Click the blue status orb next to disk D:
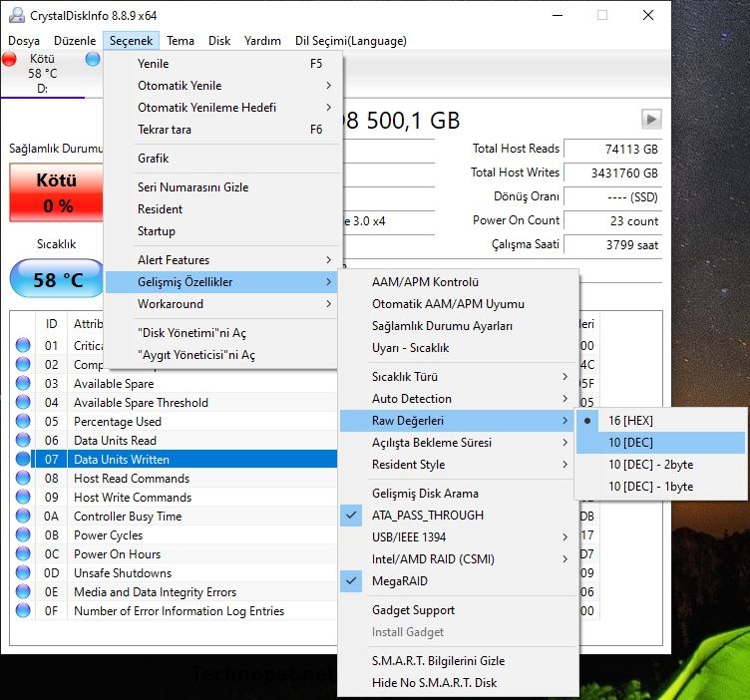The height and width of the screenshot is (700, 750). (93, 59)
